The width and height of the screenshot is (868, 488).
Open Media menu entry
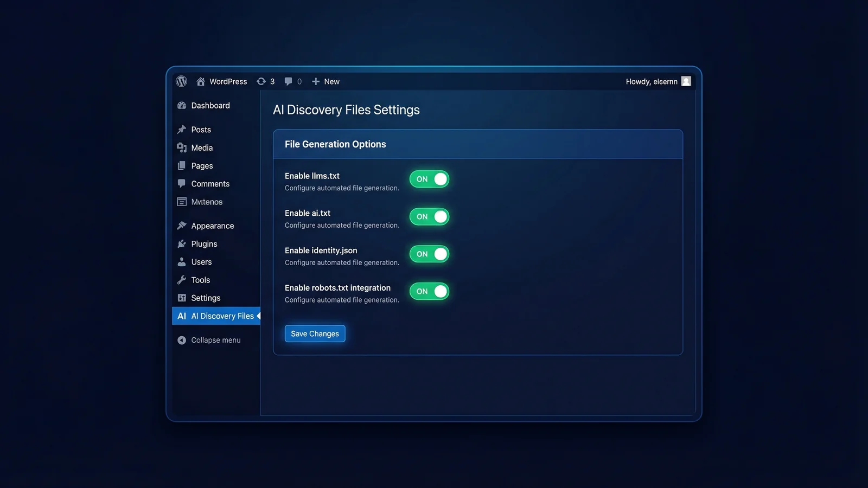(x=202, y=147)
